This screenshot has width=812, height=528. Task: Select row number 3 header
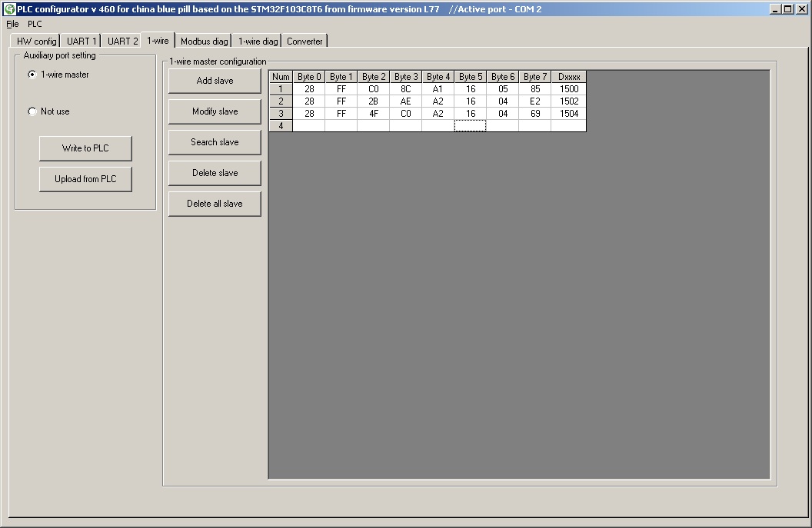(281, 114)
